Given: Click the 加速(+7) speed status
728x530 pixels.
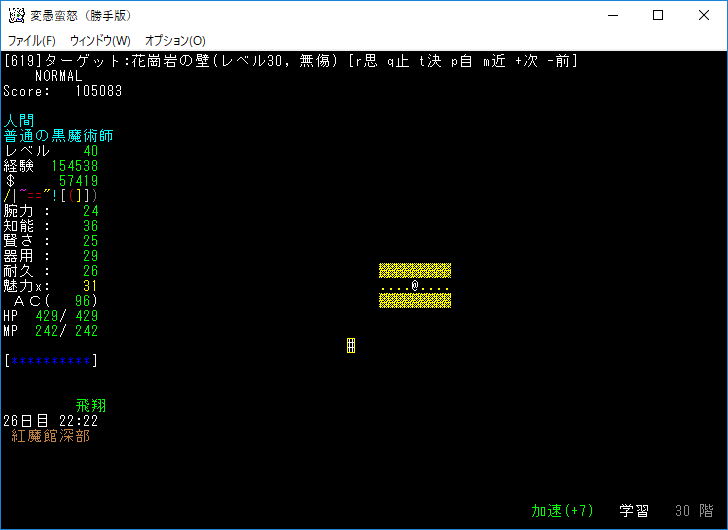Looking at the screenshot, I should point(563,511).
